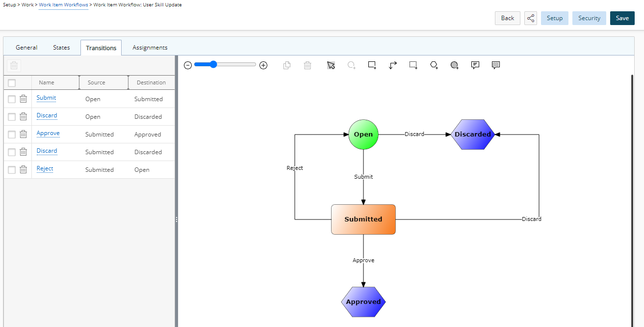Click the Submitted destination in Submit row

click(x=149, y=99)
